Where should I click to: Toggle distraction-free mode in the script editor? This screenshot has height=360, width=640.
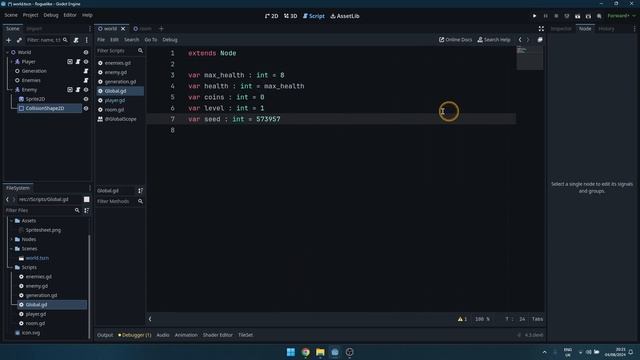tap(541, 29)
